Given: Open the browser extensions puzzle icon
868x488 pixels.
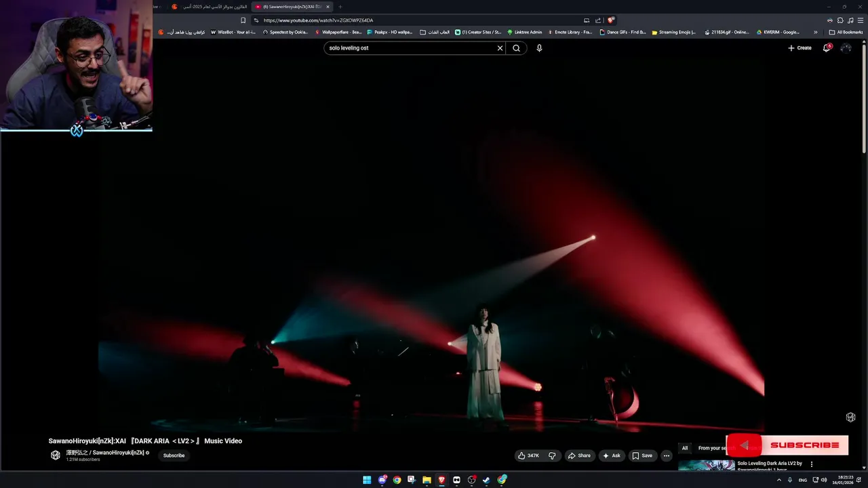Looking at the screenshot, I should pyautogui.click(x=840, y=20).
